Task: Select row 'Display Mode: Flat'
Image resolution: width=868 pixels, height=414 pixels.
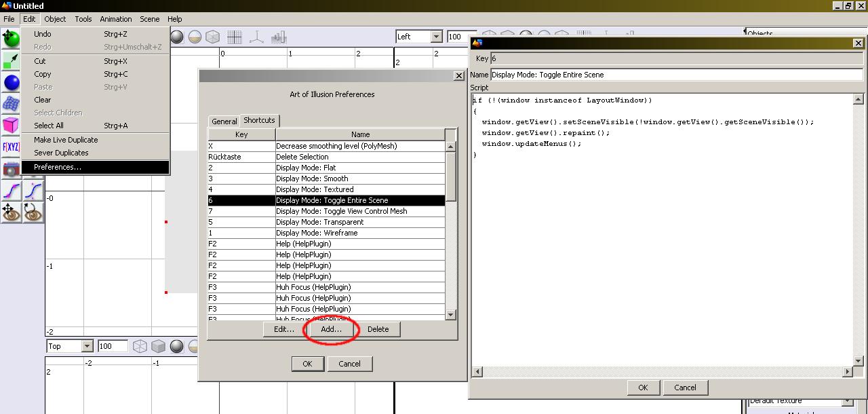Action: pyautogui.click(x=326, y=168)
